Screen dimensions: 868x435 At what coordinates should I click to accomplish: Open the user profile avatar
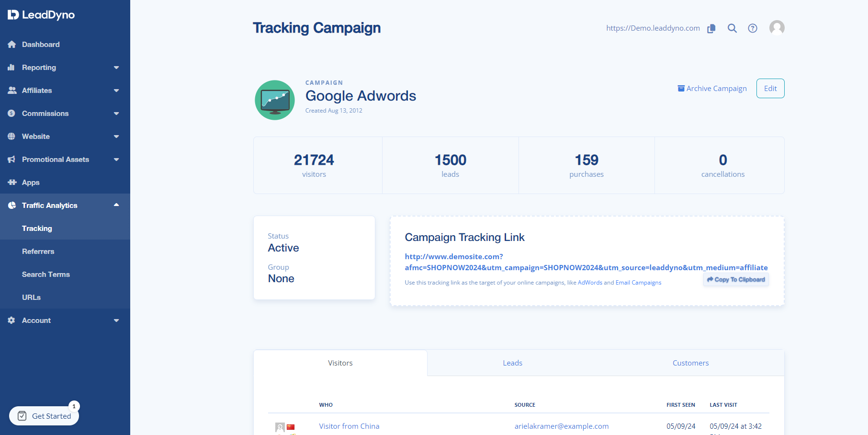pyautogui.click(x=777, y=28)
